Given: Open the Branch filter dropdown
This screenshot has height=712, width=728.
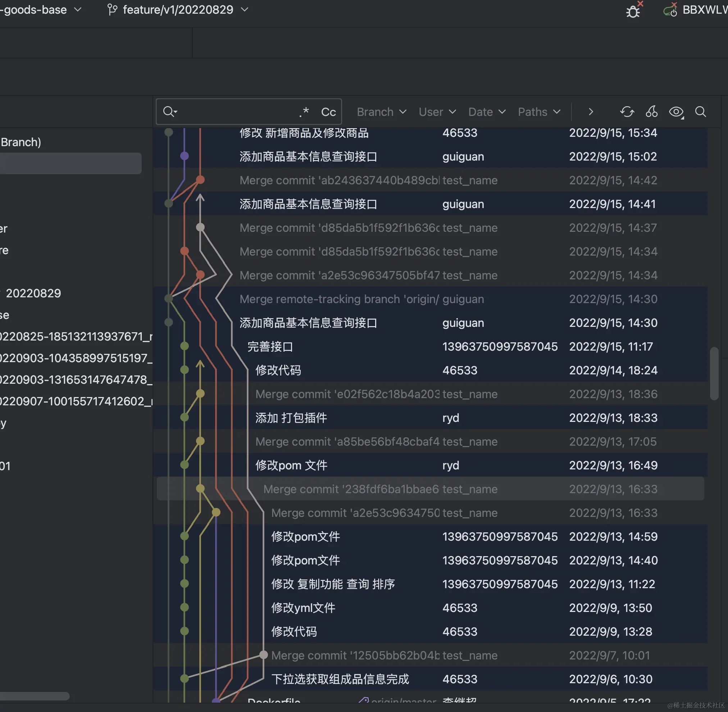Looking at the screenshot, I should click(381, 112).
